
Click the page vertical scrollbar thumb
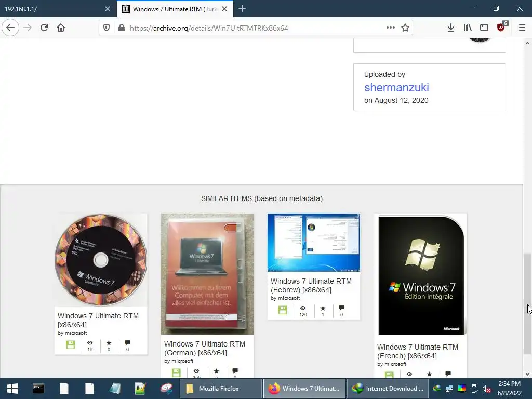(527, 303)
